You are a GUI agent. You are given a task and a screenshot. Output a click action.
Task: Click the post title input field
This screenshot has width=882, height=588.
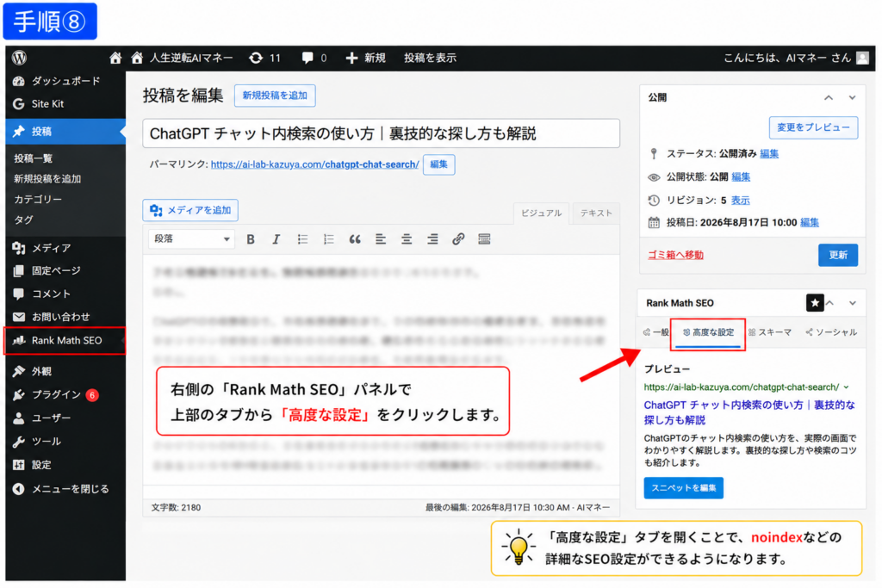(381, 133)
